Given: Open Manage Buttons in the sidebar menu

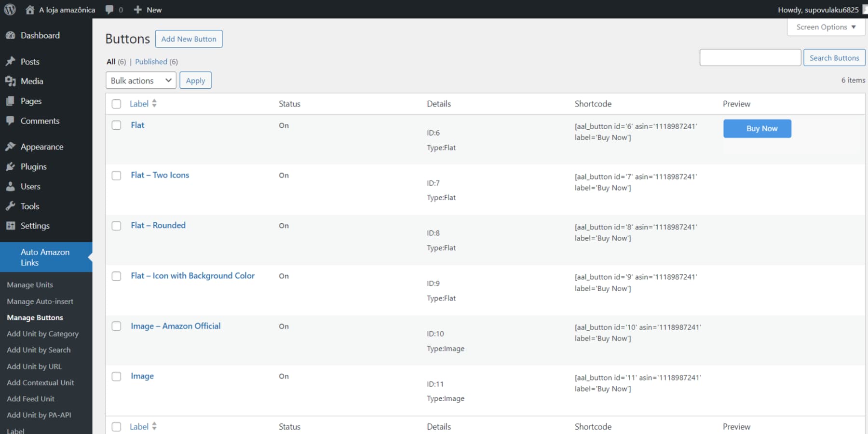Looking at the screenshot, I should tap(35, 317).
